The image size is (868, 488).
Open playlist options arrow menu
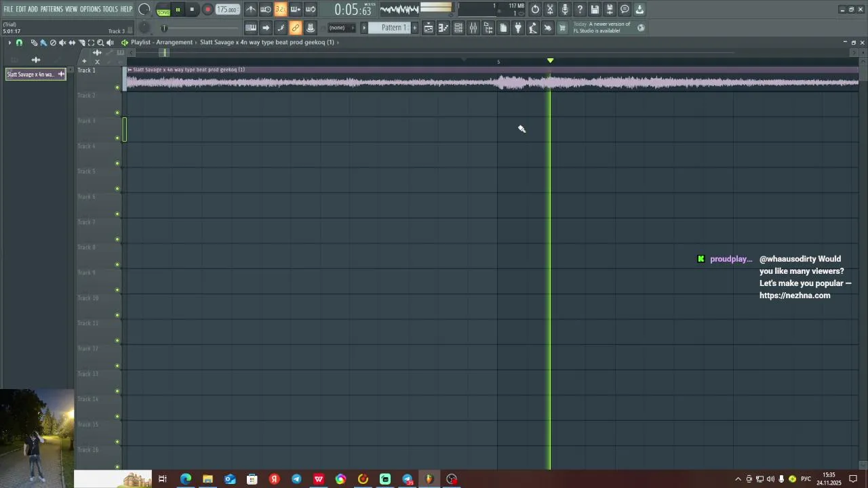tap(9, 43)
